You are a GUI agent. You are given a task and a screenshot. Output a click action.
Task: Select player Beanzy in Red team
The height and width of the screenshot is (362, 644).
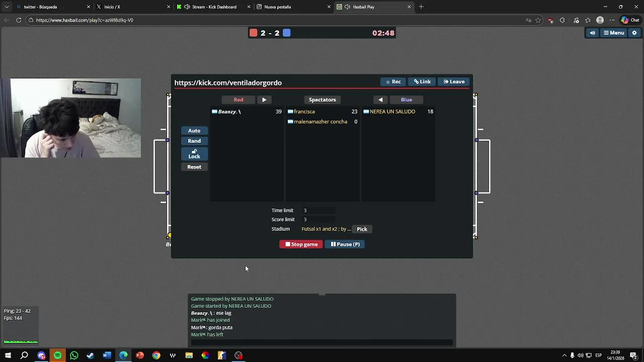[x=247, y=112]
